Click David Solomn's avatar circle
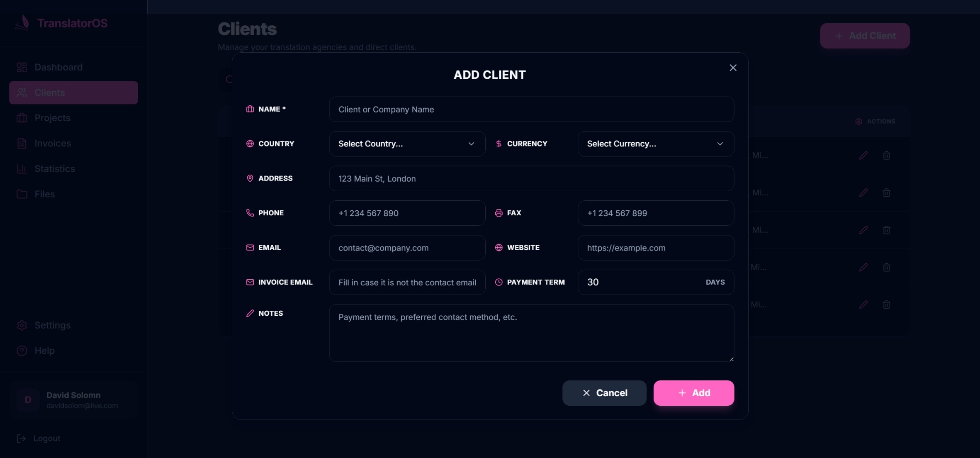Image resolution: width=980 pixels, height=458 pixels. (x=28, y=400)
